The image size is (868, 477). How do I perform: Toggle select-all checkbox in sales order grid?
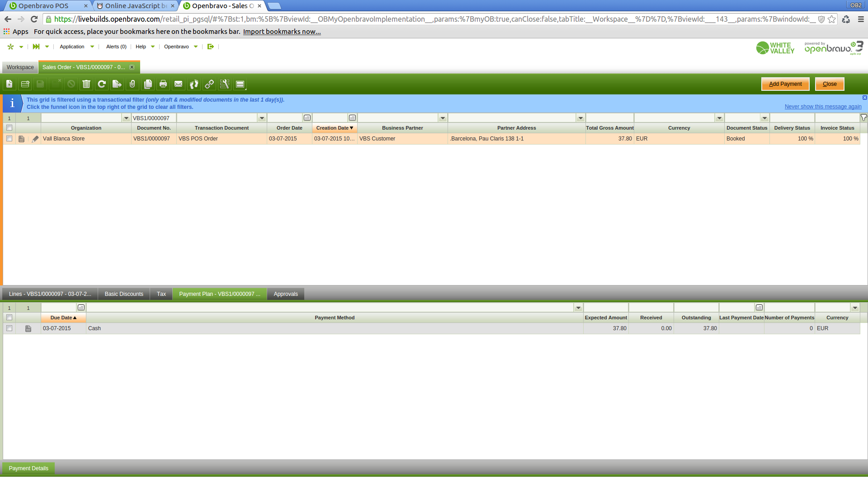tap(9, 128)
